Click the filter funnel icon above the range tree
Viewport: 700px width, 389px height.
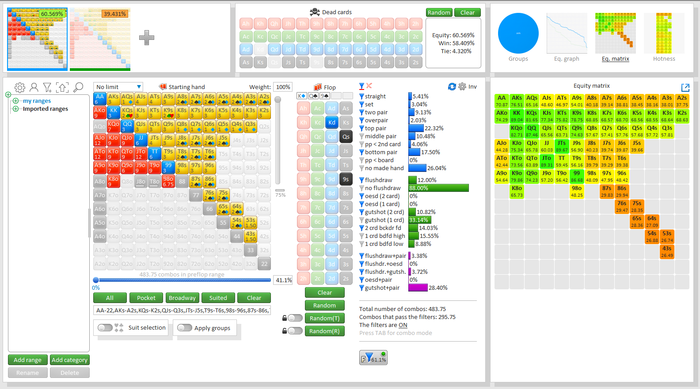pyautogui.click(x=47, y=88)
